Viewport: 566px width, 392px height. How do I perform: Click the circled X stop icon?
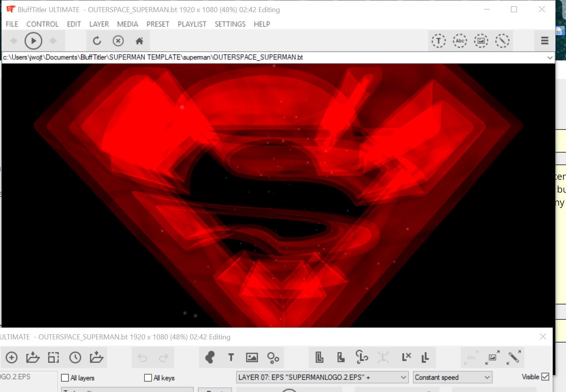point(118,41)
